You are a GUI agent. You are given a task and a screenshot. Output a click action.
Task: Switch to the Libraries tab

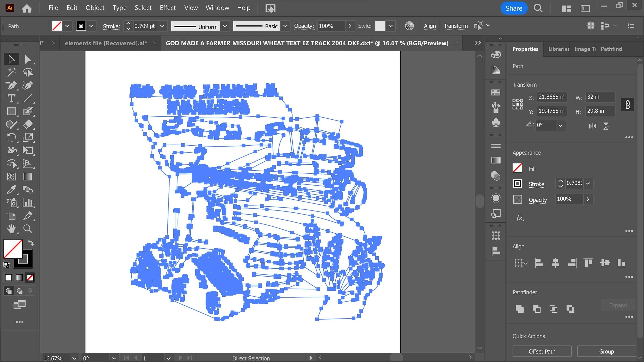point(558,49)
